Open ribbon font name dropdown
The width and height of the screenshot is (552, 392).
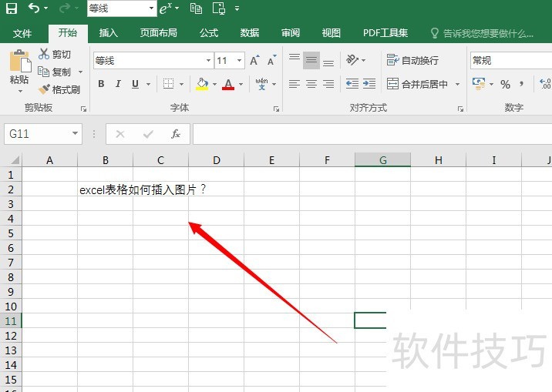(208, 61)
